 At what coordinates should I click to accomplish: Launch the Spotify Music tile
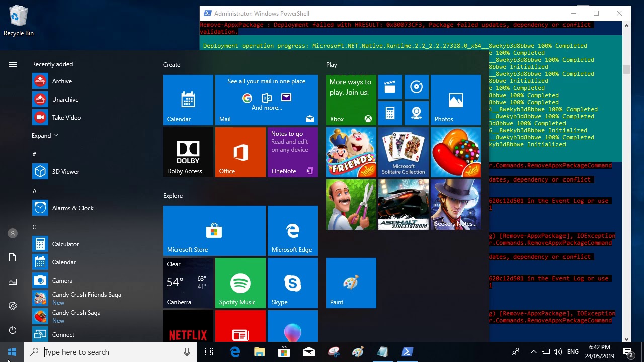(x=240, y=283)
